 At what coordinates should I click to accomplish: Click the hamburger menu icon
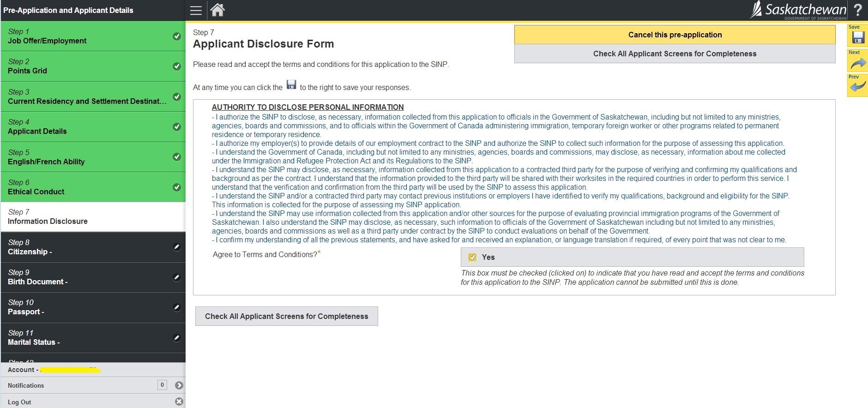pyautogui.click(x=196, y=10)
